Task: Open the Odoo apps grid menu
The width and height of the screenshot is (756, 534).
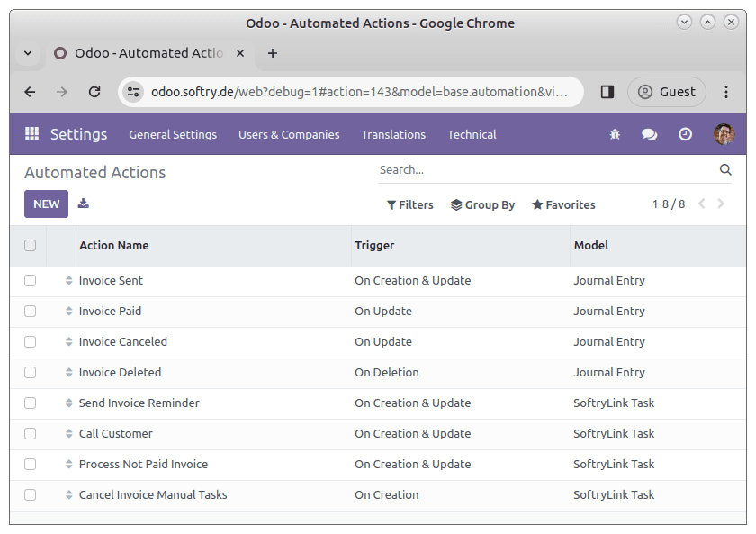Action: [x=31, y=133]
